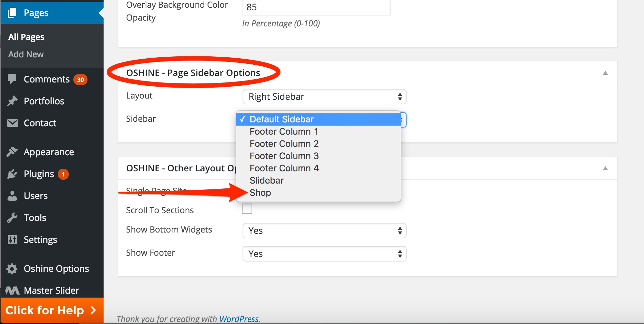This screenshot has height=324, width=644.
Task: Select Footer Column 3 option
Action: pos(318,156)
